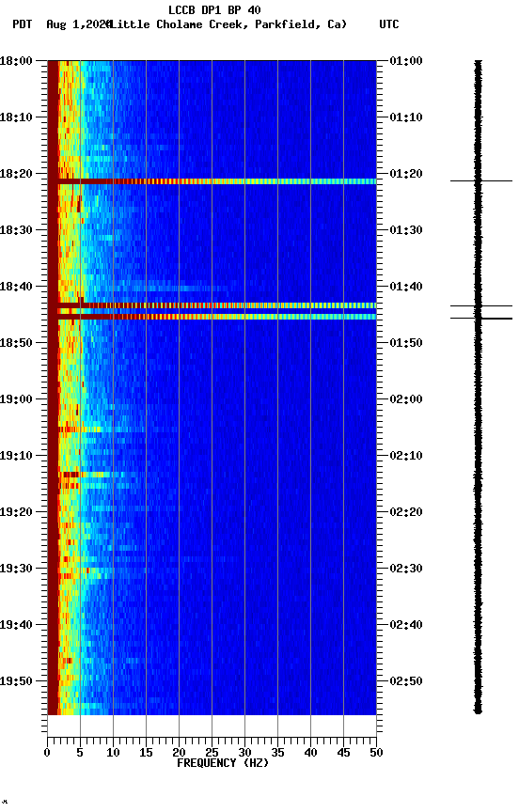
Task: Click the 'UTC' time zone label
Action: 389,24
